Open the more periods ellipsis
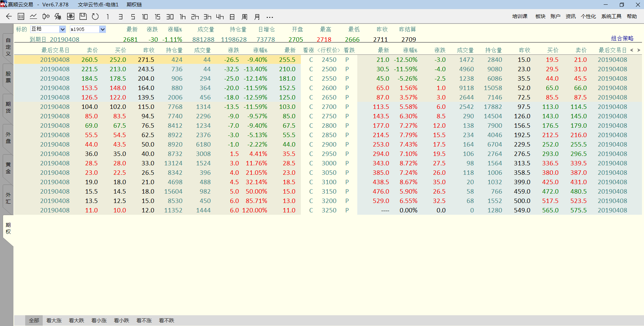This screenshot has height=326, width=644. [x=270, y=17]
